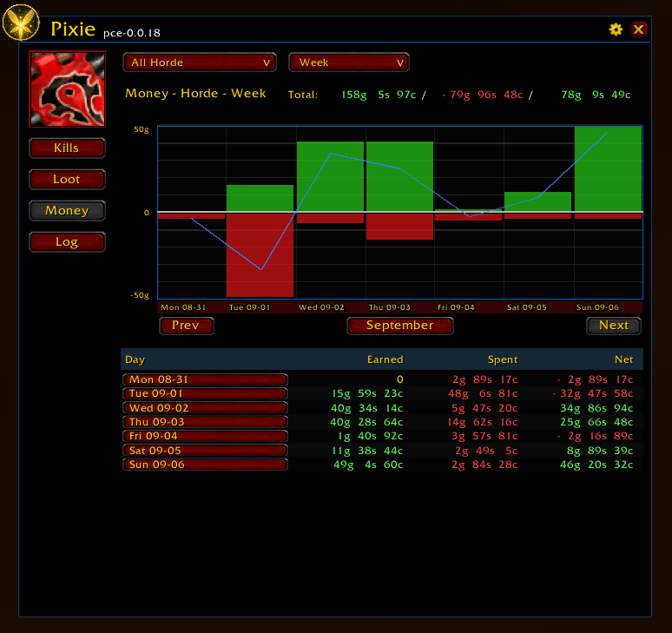672x633 pixels.
Task: Click the Net column header
Action: 623,359
